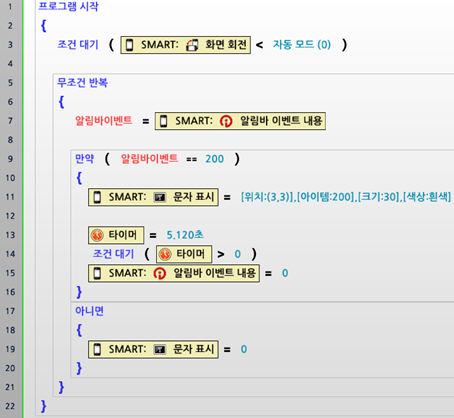454x418 pixels.
Task: Click the 아니면 else keyword
Action: click(89, 311)
